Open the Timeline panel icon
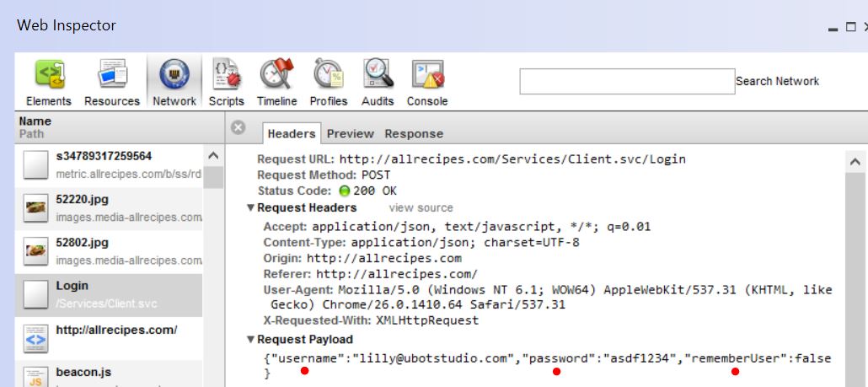The width and height of the screenshot is (868, 387). 276,73
